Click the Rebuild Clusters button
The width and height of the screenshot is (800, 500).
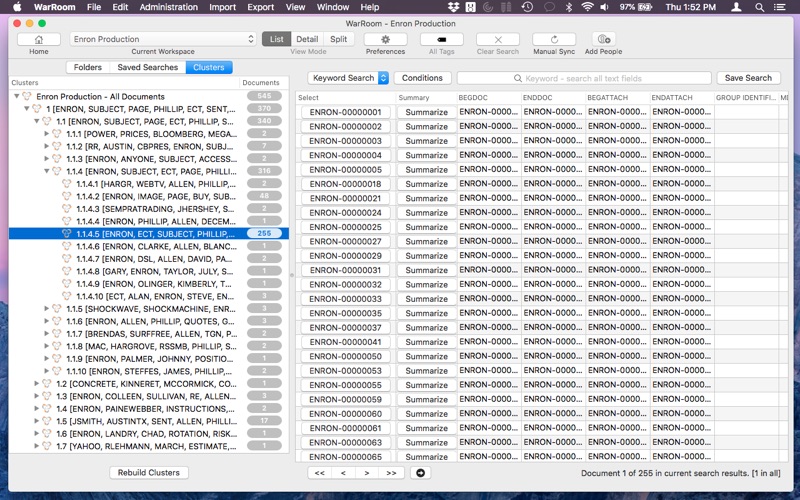click(148, 473)
